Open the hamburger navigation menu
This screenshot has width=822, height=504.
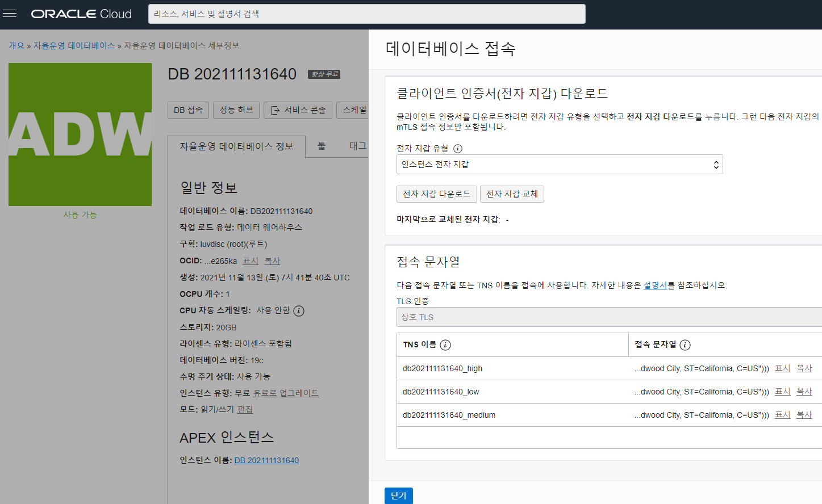click(x=10, y=14)
